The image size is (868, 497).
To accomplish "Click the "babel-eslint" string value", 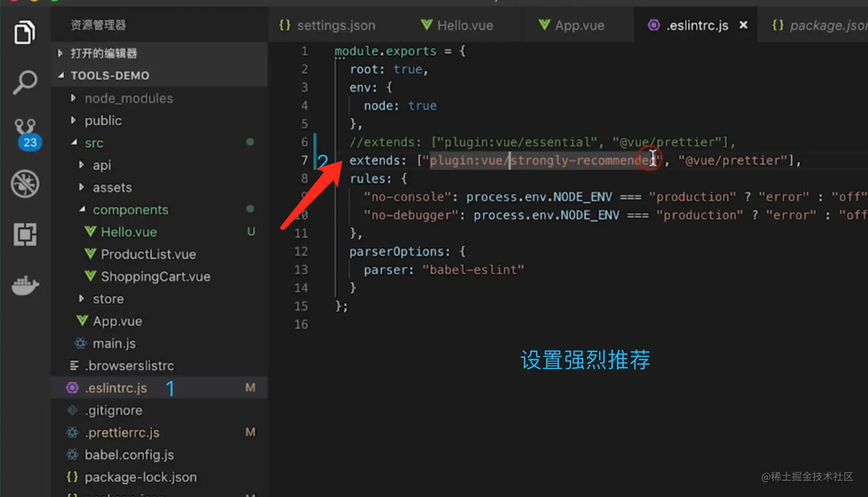I will pyautogui.click(x=473, y=270).
